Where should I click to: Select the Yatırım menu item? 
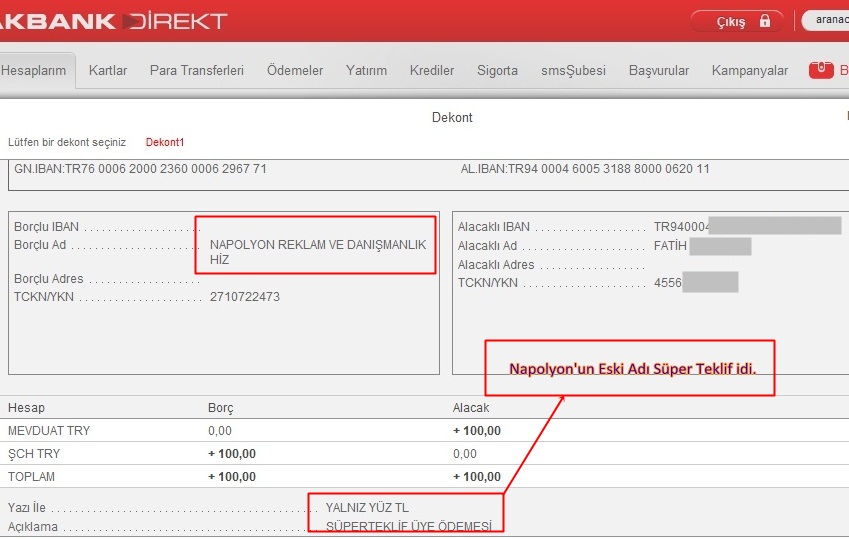pyautogui.click(x=366, y=70)
